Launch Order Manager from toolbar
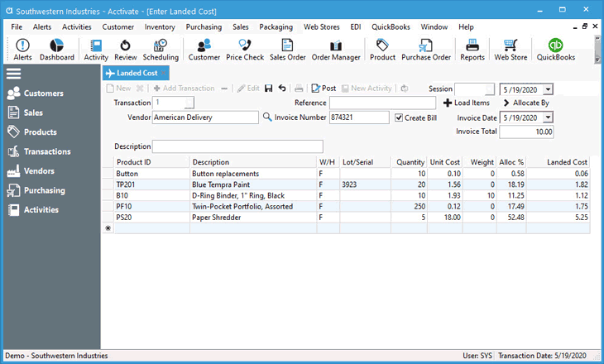This screenshot has width=604, height=364. (336, 50)
